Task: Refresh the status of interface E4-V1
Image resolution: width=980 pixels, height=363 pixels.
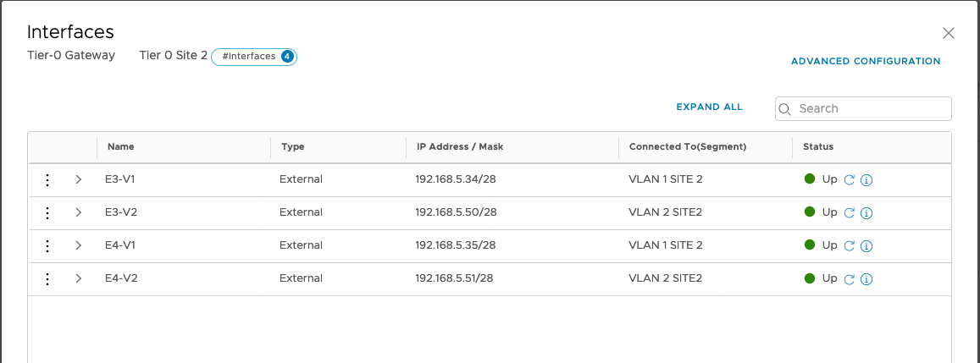Action: (850, 245)
